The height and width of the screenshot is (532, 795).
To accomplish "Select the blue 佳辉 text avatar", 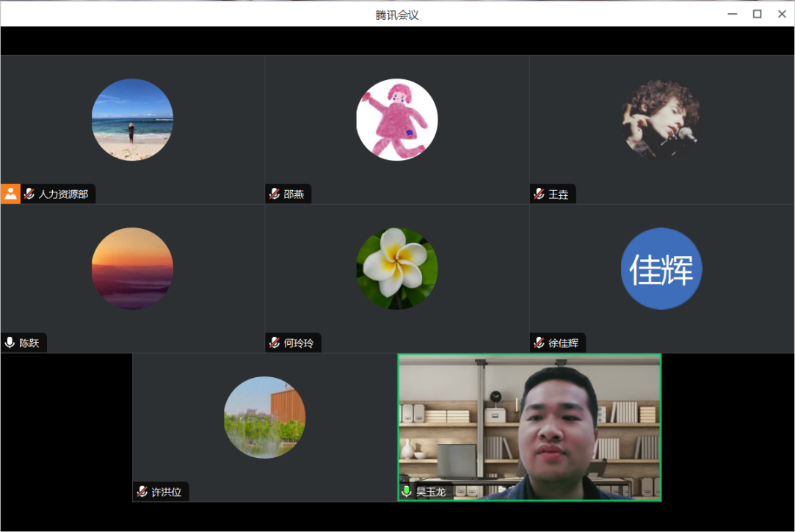I will click(x=661, y=269).
